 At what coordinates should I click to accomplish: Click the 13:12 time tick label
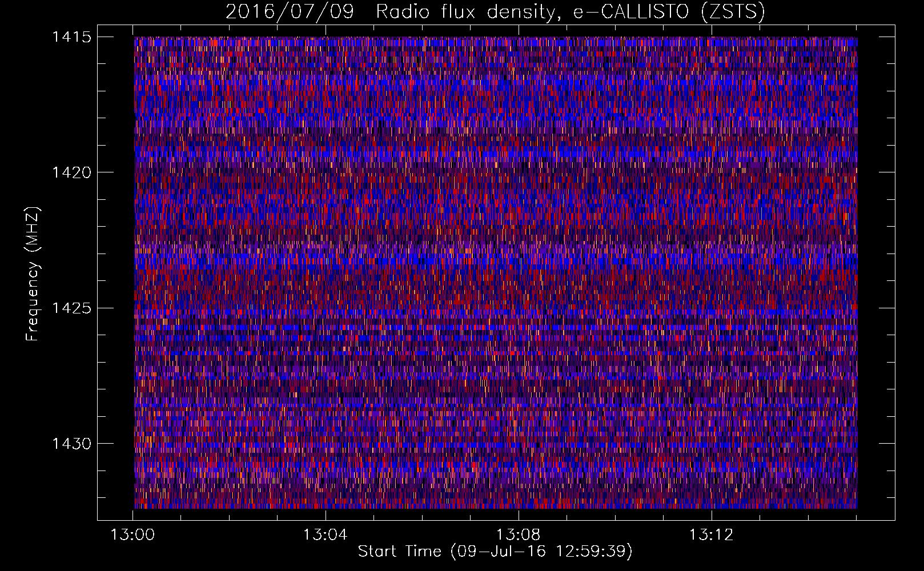click(711, 535)
